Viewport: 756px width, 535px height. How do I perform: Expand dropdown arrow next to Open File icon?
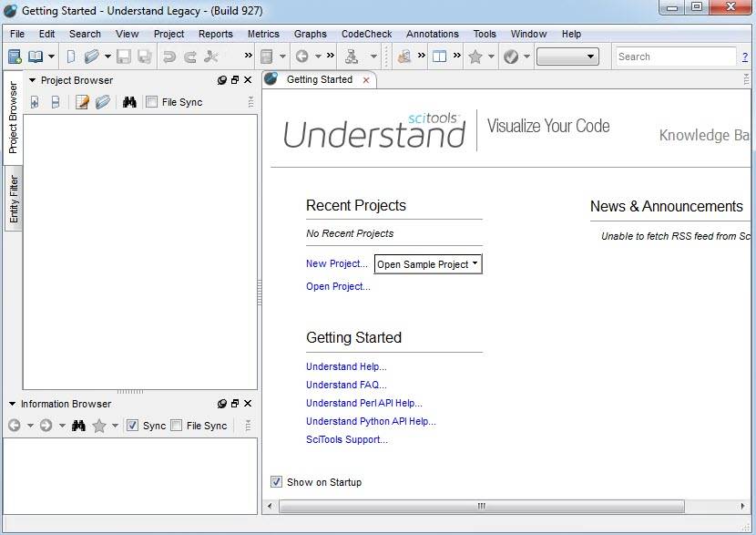[108, 57]
